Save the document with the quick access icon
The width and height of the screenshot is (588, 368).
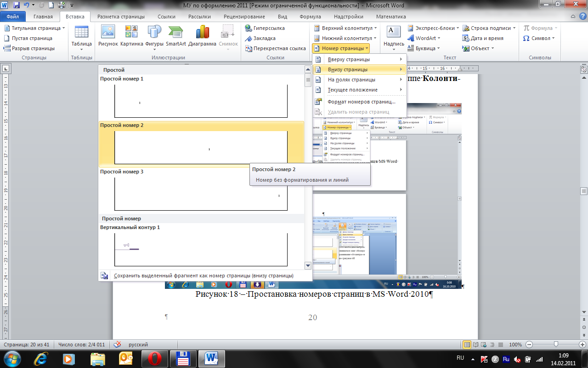point(17,6)
